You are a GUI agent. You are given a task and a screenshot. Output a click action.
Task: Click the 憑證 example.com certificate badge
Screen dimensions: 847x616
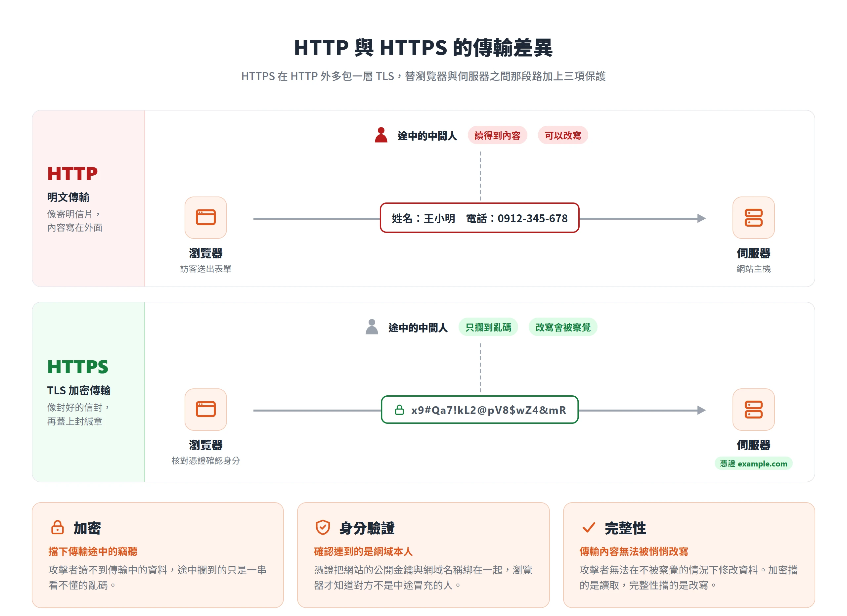coord(753,463)
